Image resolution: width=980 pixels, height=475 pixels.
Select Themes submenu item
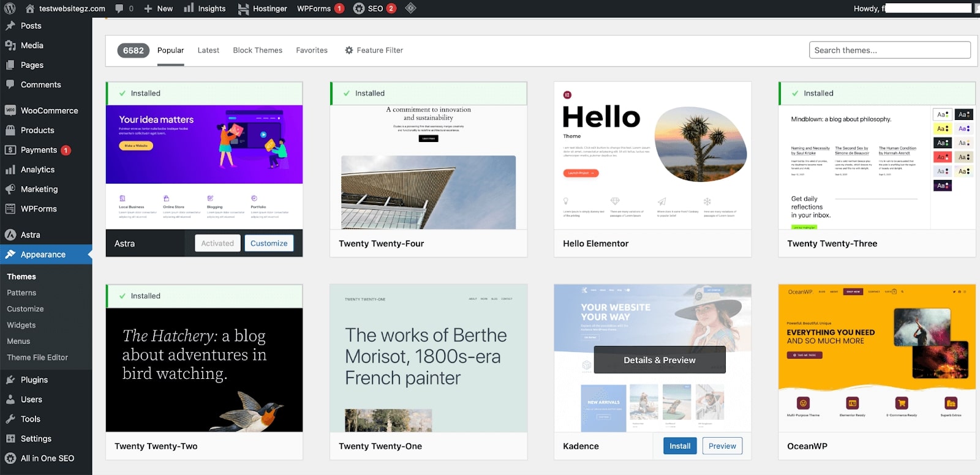click(x=21, y=277)
